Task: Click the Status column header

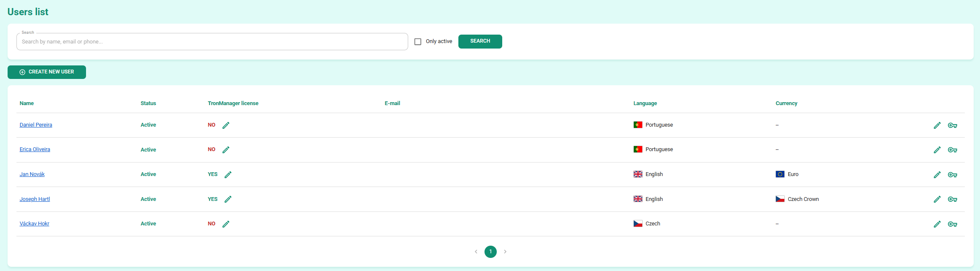Action: pyautogui.click(x=148, y=103)
